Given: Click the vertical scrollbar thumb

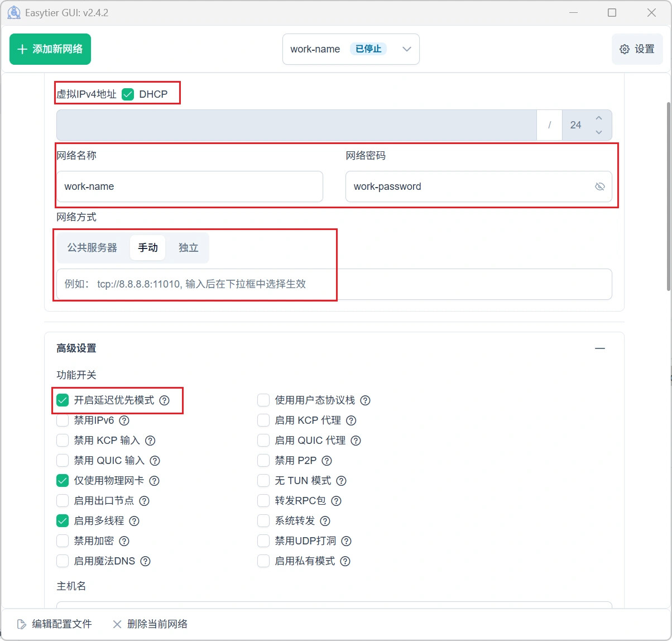Looking at the screenshot, I should [669, 195].
